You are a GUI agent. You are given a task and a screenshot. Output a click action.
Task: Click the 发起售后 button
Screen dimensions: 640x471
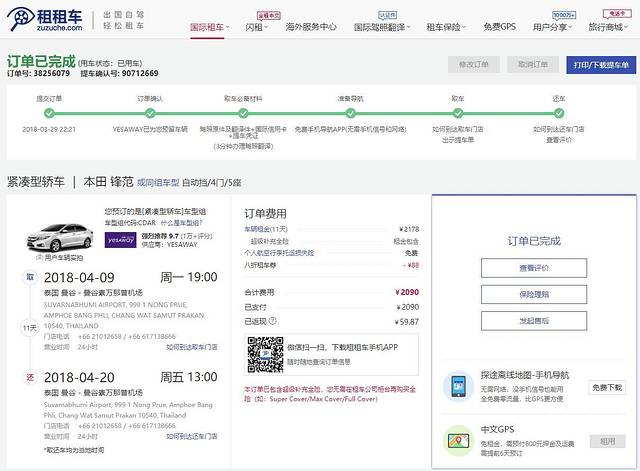[533, 320]
